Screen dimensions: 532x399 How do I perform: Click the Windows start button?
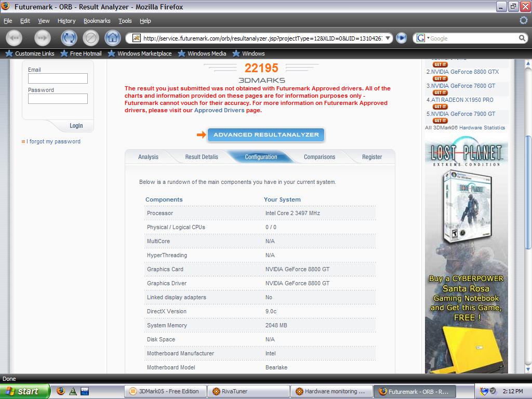click(x=25, y=391)
